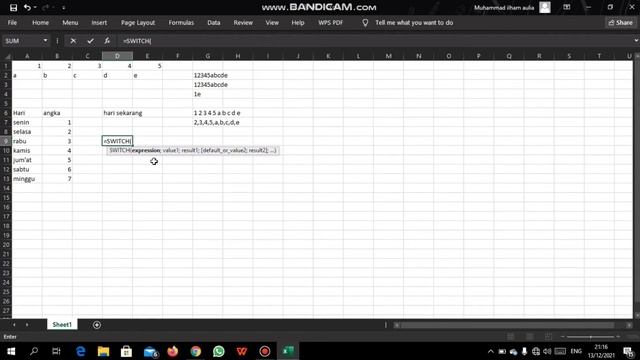
Task: Click cell with text 'minggu'
Action: (x=27, y=179)
